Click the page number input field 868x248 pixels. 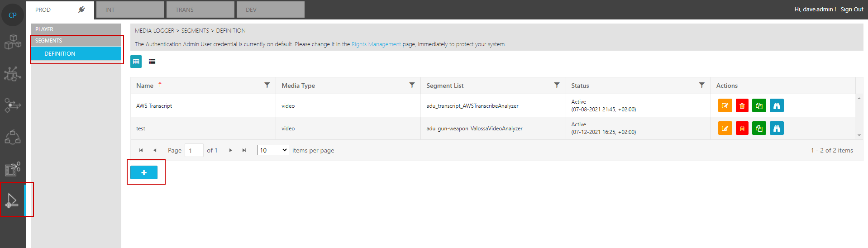click(x=194, y=150)
